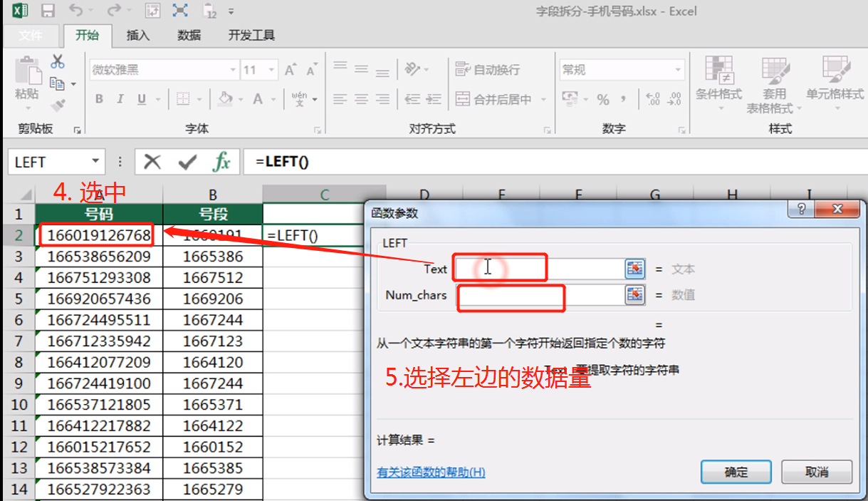Open the font name 微软雅黑 dropdown
This screenshot has height=501, width=868.
pyautogui.click(x=233, y=70)
